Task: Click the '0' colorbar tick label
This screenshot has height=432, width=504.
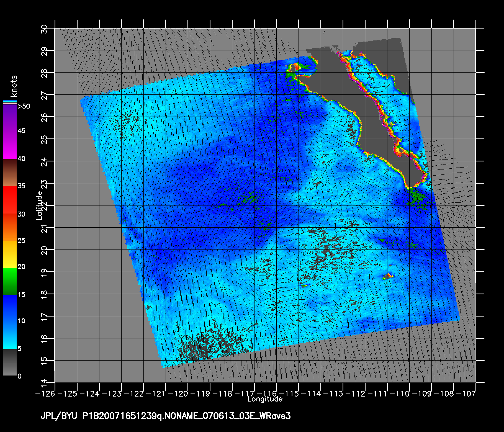Action: pos(19,376)
